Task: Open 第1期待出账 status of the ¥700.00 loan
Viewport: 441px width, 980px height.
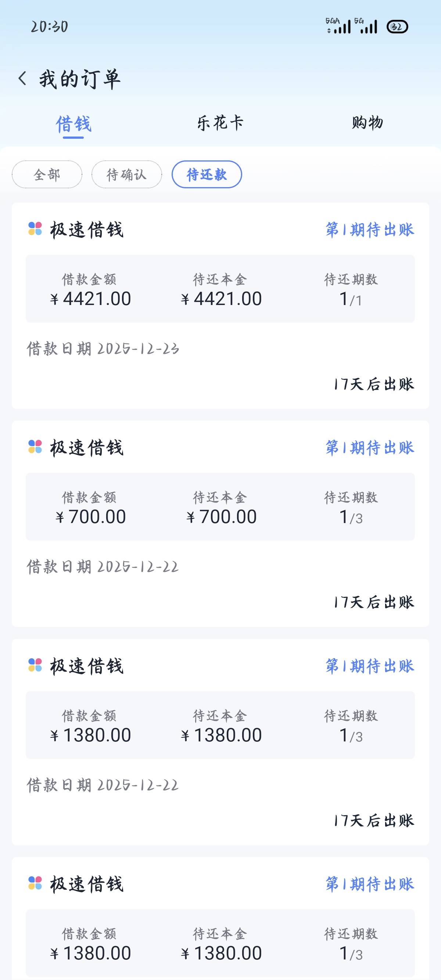Action: 369,448
